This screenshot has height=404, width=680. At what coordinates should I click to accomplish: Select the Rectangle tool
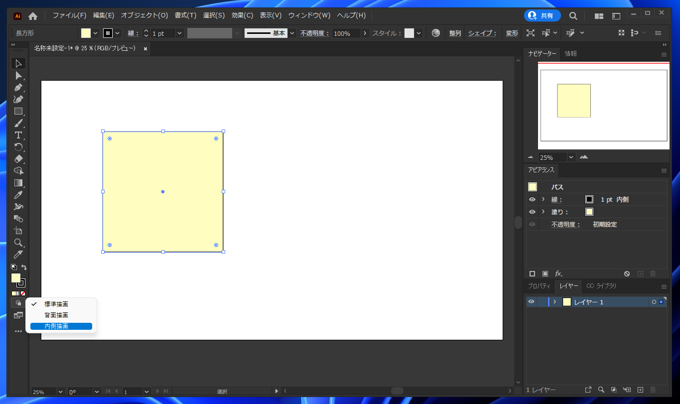click(18, 111)
